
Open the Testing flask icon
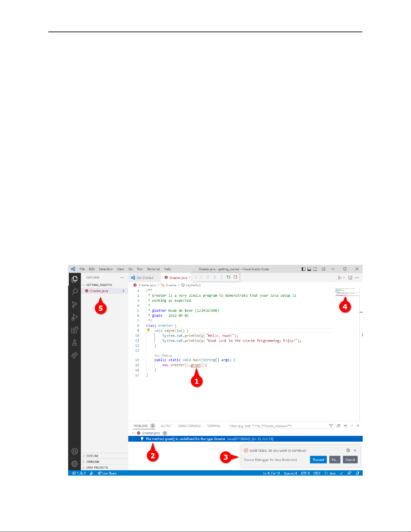pyautogui.click(x=74, y=343)
